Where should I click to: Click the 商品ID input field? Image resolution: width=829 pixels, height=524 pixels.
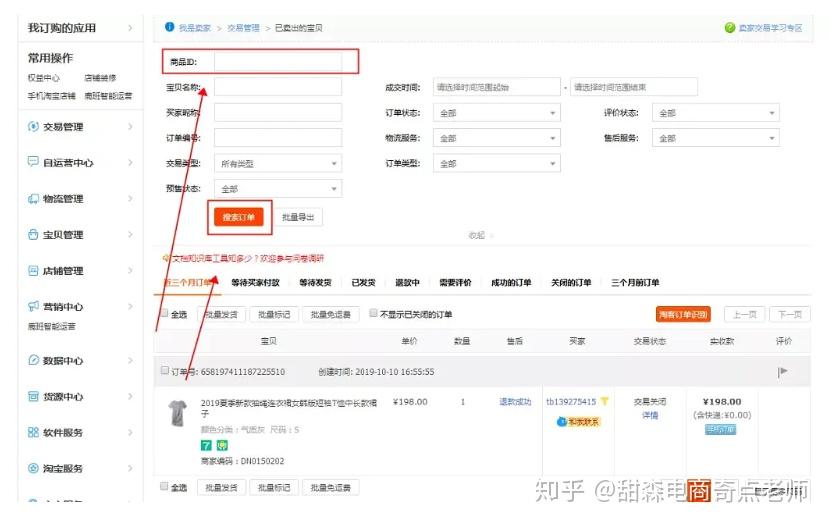(x=278, y=61)
